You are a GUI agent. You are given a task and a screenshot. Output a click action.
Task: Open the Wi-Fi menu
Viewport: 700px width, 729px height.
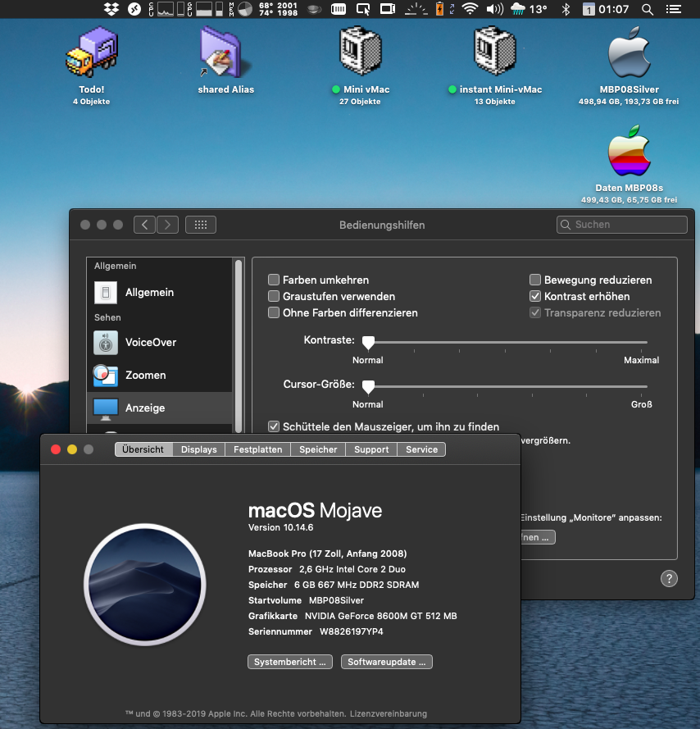click(470, 9)
